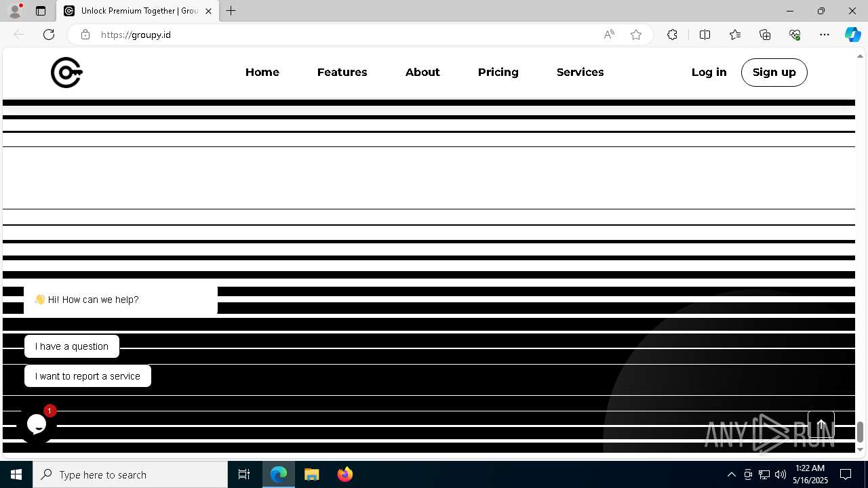Open the Pricing nav item
The width and height of the screenshot is (868, 488).
point(498,72)
